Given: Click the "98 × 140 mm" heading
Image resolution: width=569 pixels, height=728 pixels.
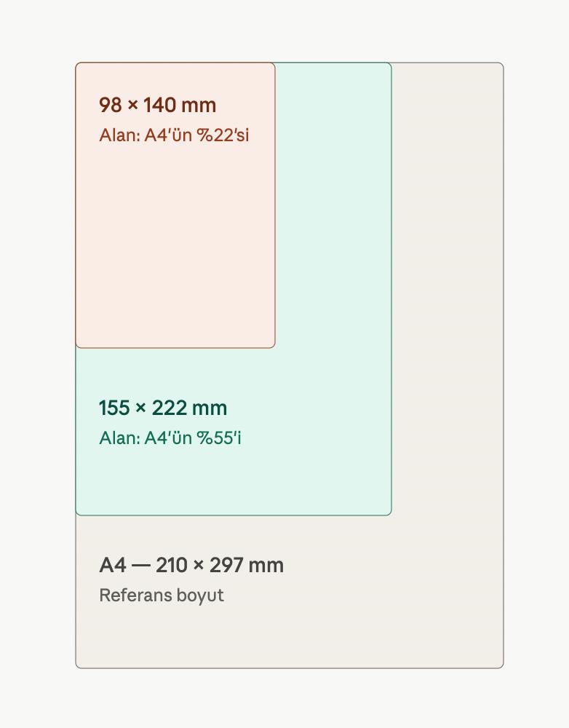Looking at the screenshot, I should point(157,105).
